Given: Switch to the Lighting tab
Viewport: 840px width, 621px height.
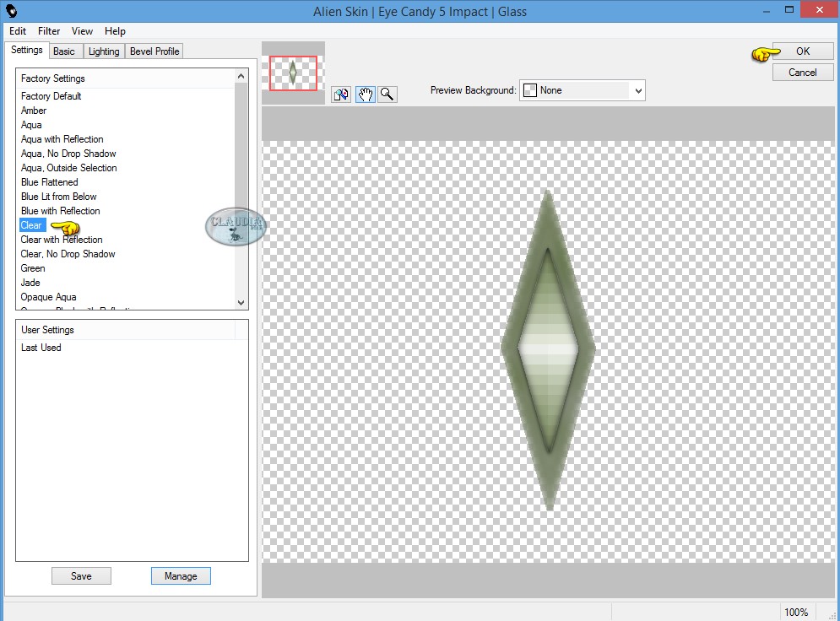Looking at the screenshot, I should tap(104, 51).
